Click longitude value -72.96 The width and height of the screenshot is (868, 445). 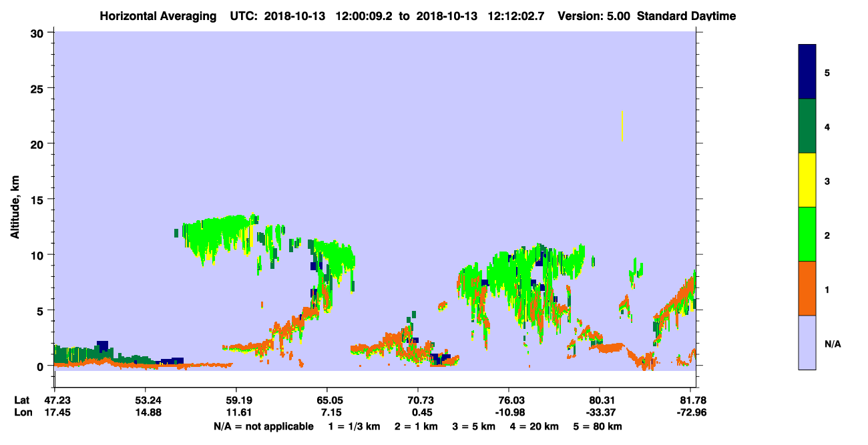[692, 412]
